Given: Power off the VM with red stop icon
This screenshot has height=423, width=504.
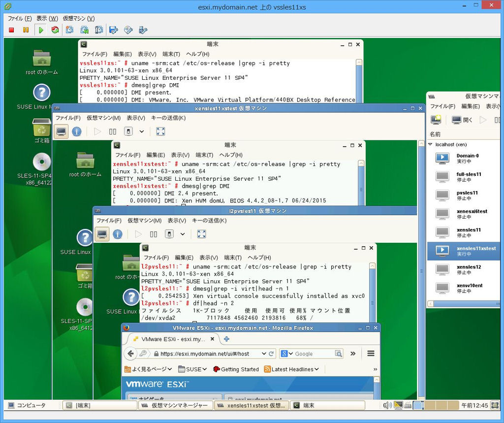Looking at the screenshot, I should pyautogui.click(x=12, y=30).
